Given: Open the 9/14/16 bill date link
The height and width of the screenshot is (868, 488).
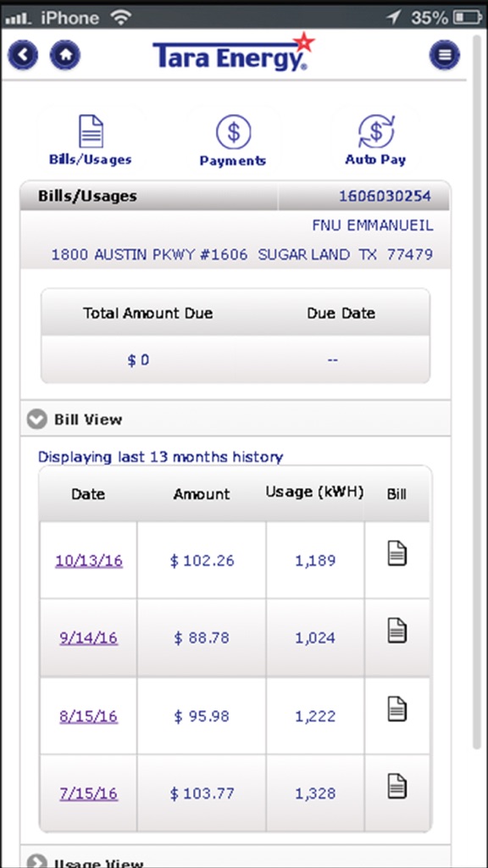Looking at the screenshot, I should pos(88,637).
